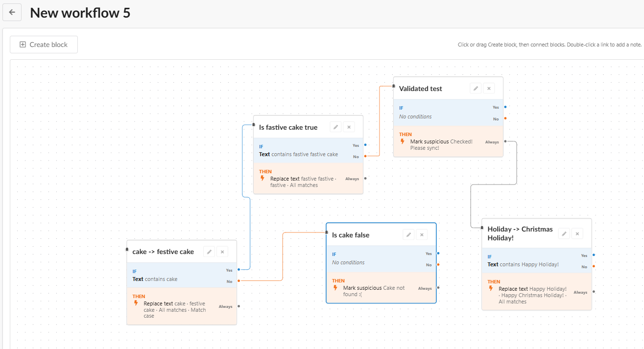Screen dimensions: 644x349
Task: Click No output dot of 'Holiday -> Christmas Holiday!'
Action: coord(594,266)
